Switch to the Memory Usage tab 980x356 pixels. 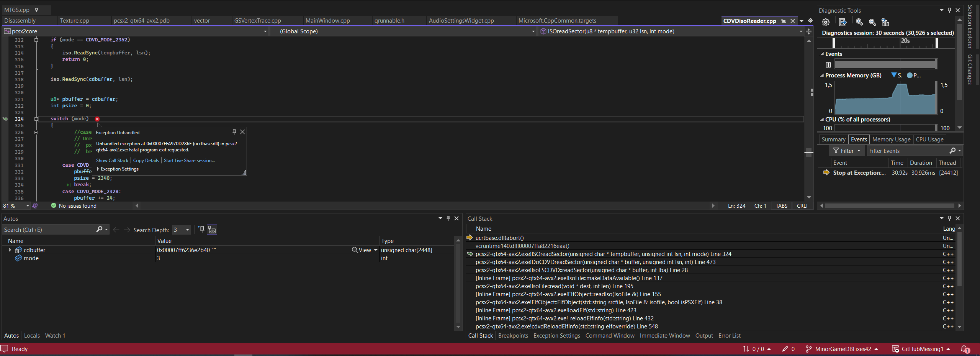coord(890,139)
